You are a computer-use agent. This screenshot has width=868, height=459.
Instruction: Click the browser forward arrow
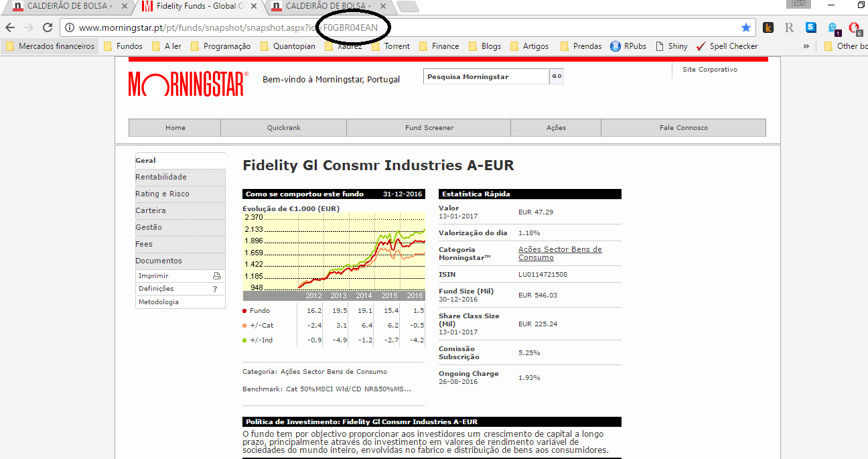coord(28,27)
